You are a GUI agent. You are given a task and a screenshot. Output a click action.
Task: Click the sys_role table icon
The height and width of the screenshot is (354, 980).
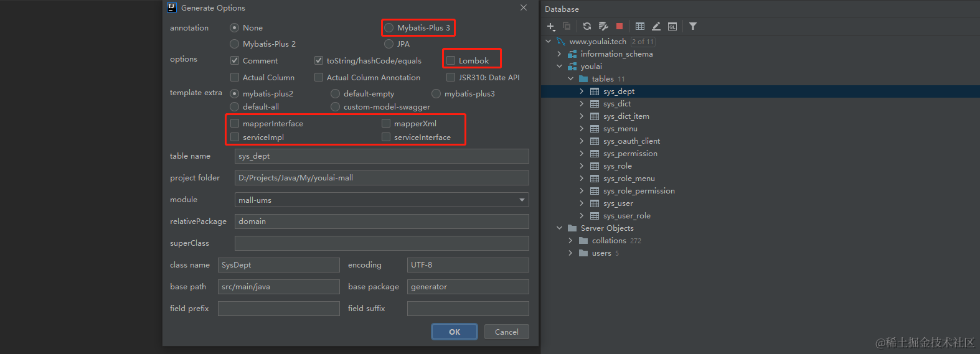[x=595, y=166]
